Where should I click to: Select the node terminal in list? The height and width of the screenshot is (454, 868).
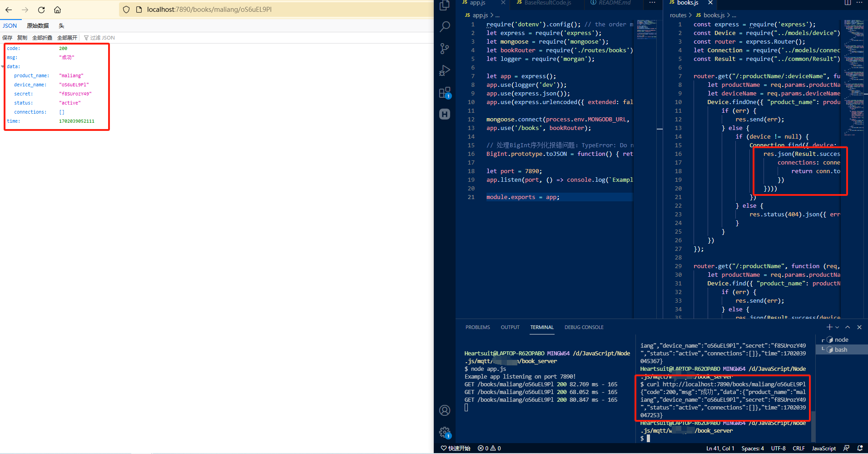coord(842,340)
